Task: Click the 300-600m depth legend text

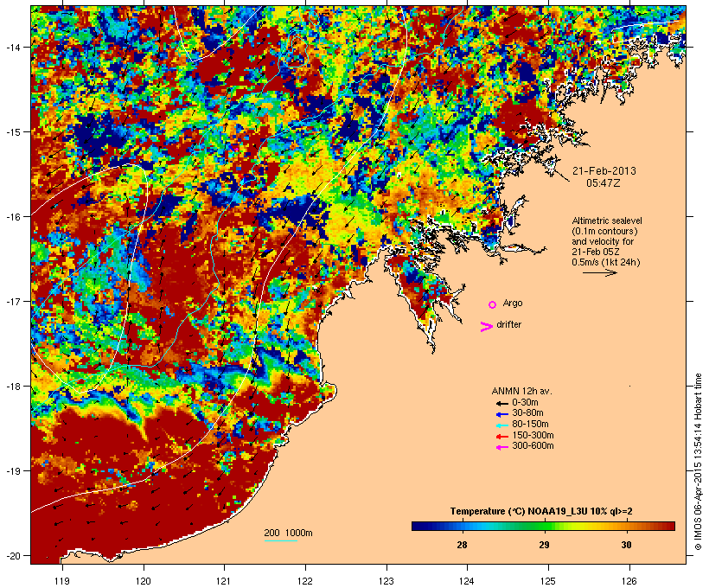Action: tap(533, 446)
